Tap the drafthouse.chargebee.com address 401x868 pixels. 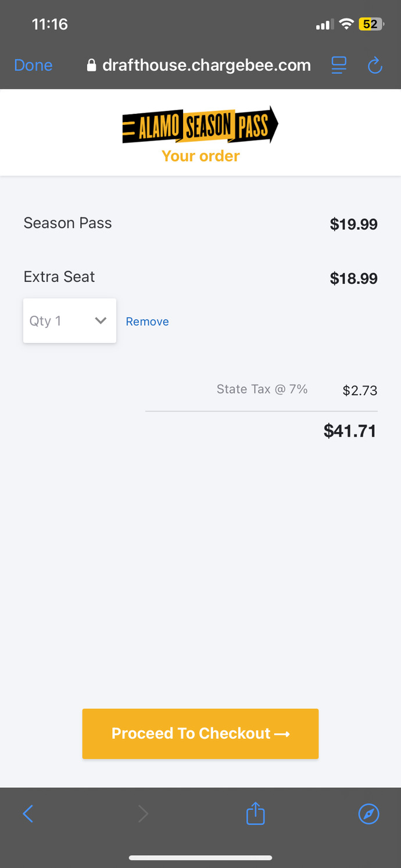point(206,65)
